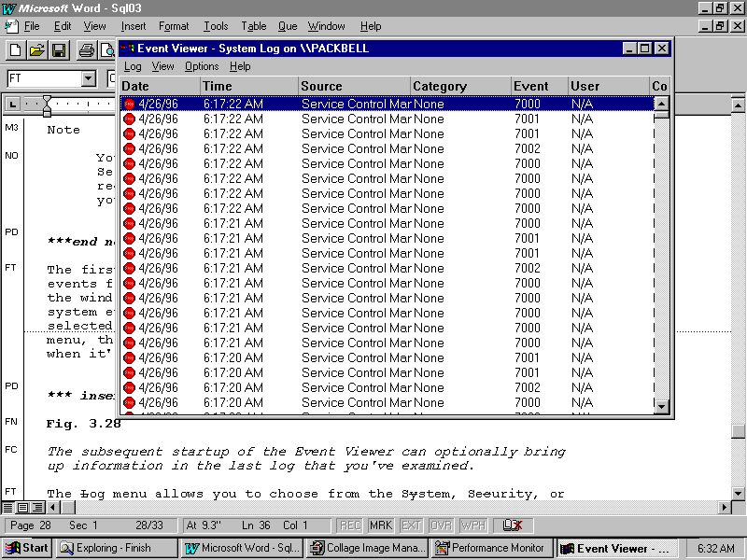Click the New document toolbar icon
The width and height of the screenshot is (747, 560).
pyautogui.click(x=15, y=50)
